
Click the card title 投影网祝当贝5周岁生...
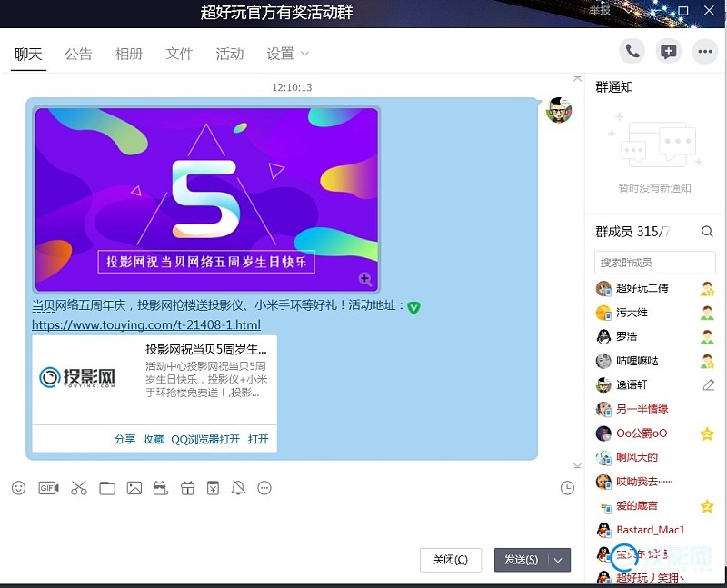click(x=206, y=349)
